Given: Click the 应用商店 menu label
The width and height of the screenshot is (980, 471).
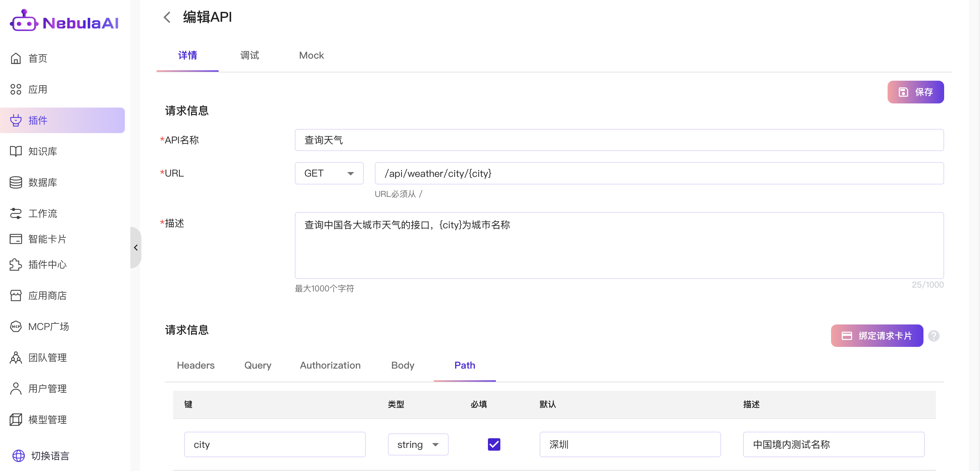Looking at the screenshot, I should 48,295.
